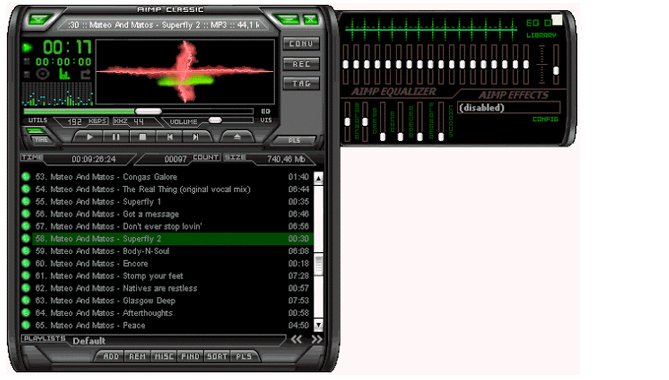Skip to the previous track

[x=169, y=137]
